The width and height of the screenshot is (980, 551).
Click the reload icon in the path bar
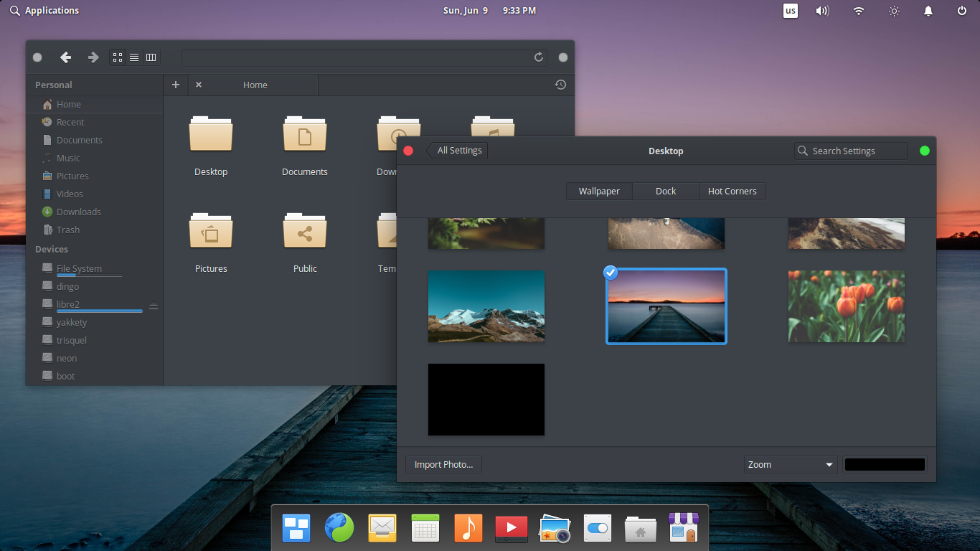tap(539, 57)
